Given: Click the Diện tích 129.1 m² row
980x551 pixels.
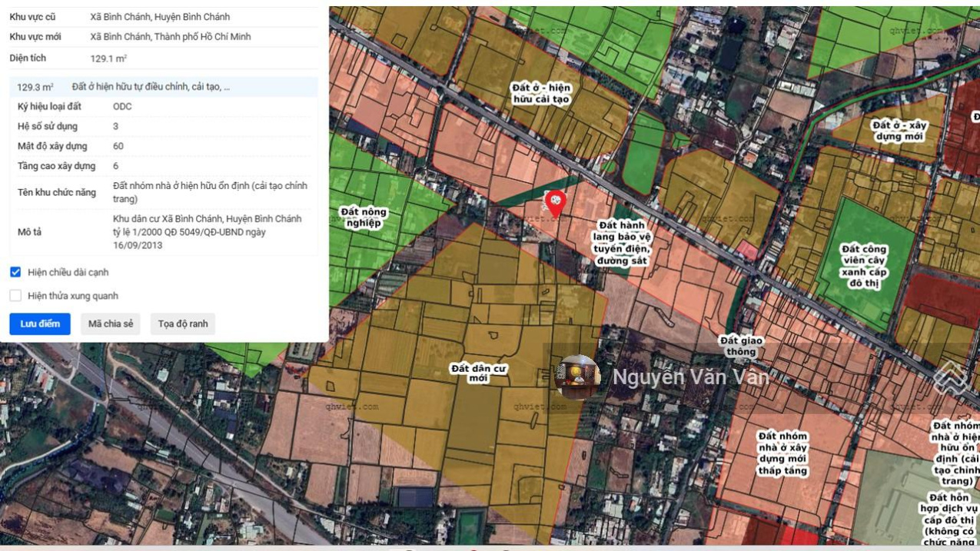Looking at the screenshot, I should click(x=164, y=58).
